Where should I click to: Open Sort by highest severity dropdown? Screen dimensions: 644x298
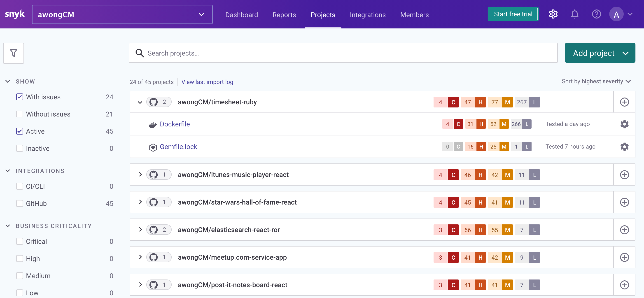[x=596, y=81]
